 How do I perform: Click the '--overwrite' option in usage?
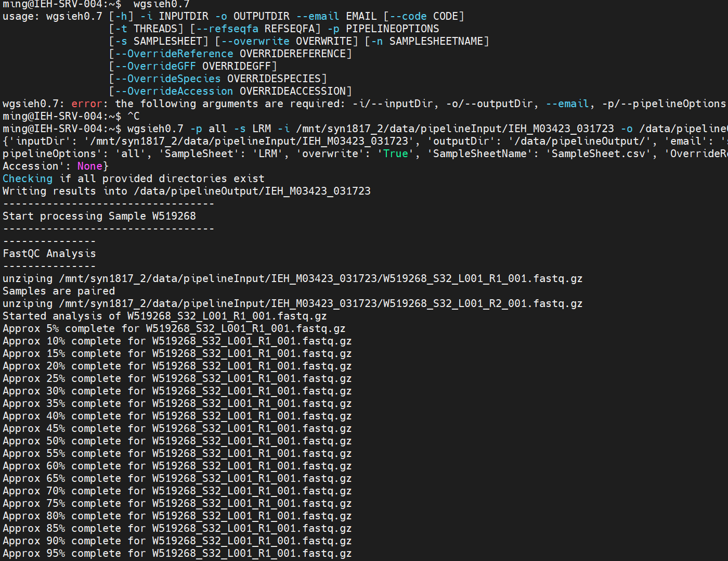point(255,41)
